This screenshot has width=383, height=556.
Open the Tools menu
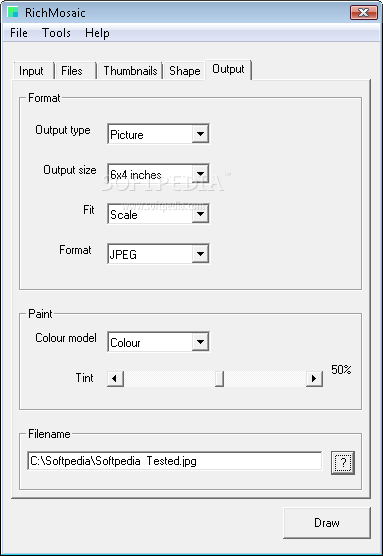[56, 33]
